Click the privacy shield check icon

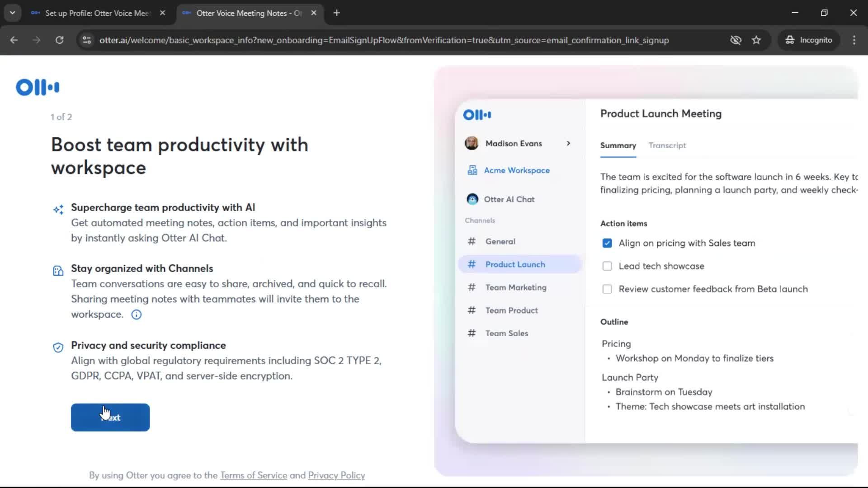[58, 347]
